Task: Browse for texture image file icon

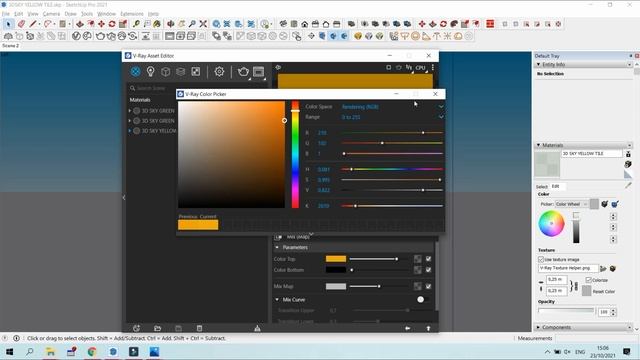Action: (603, 269)
